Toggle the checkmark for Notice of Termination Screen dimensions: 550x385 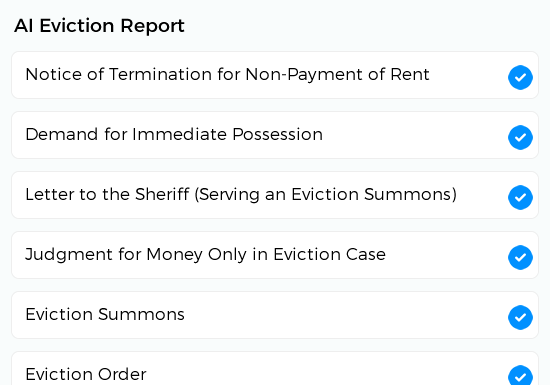point(520,77)
